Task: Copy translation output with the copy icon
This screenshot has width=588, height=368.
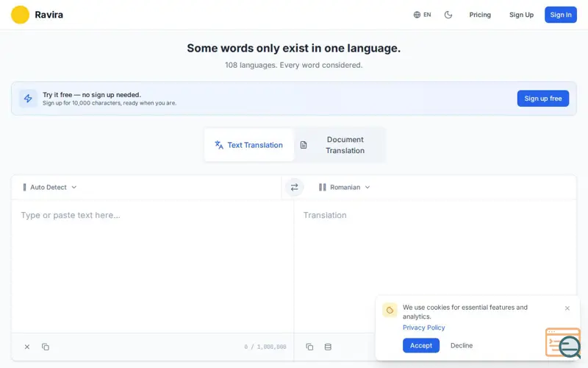Action: pyautogui.click(x=309, y=347)
